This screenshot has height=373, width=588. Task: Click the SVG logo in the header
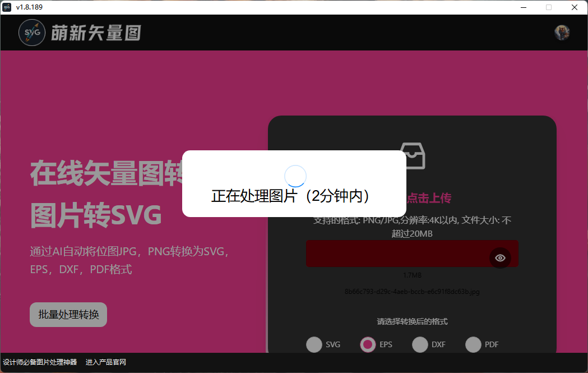32,32
